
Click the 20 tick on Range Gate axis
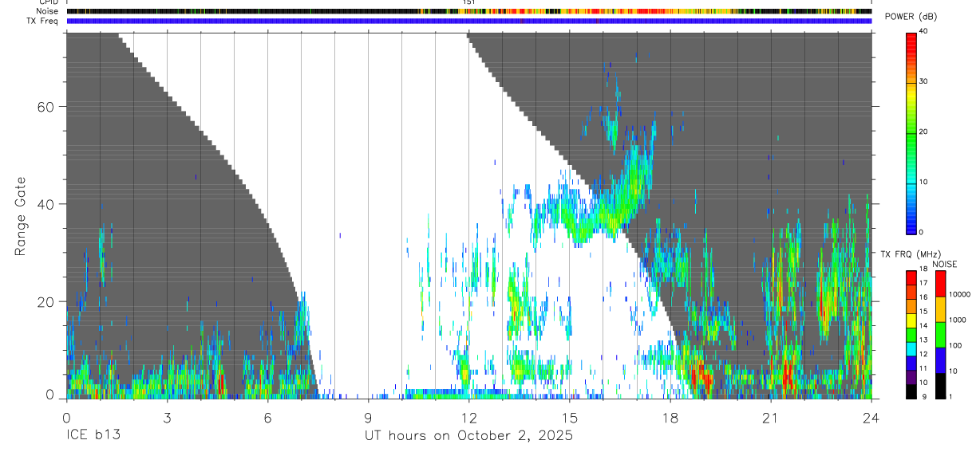click(x=46, y=301)
